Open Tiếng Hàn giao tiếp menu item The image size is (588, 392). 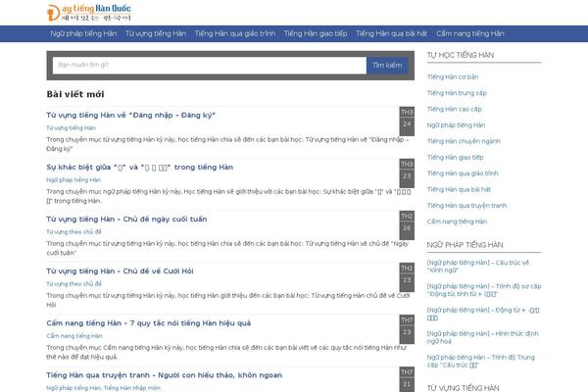click(x=316, y=33)
